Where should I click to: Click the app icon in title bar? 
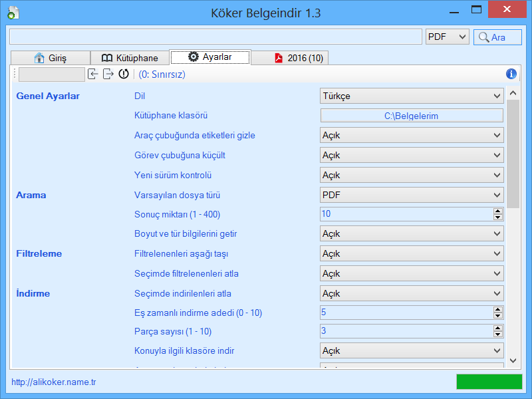(13, 13)
